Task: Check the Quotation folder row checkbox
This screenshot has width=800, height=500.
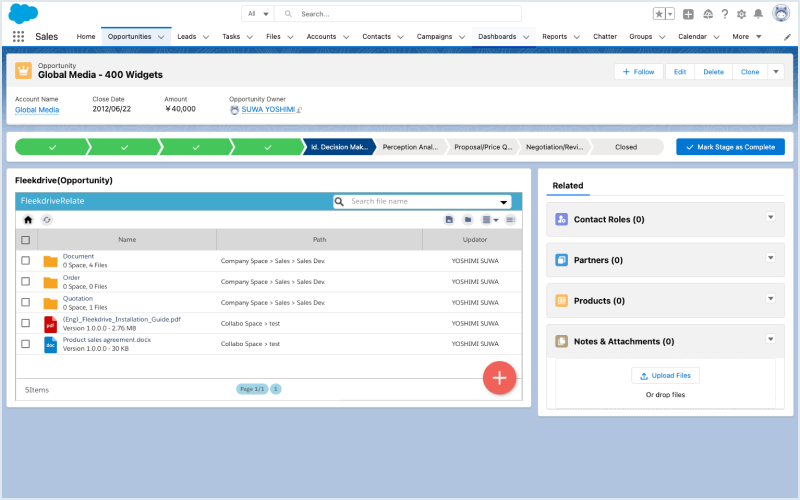Action: [26, 303]
